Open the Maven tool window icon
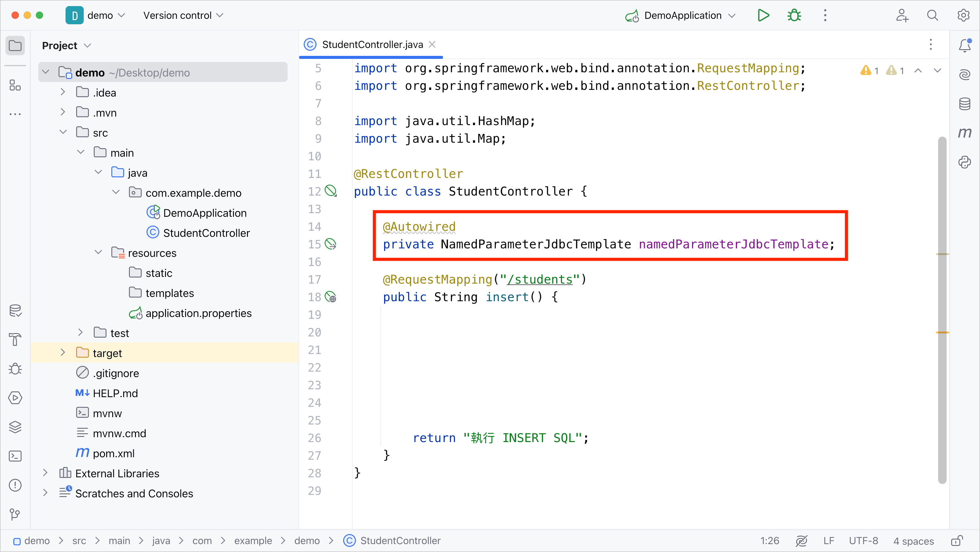Viewport: 980px width, 552px height. [x=965, y=133]
